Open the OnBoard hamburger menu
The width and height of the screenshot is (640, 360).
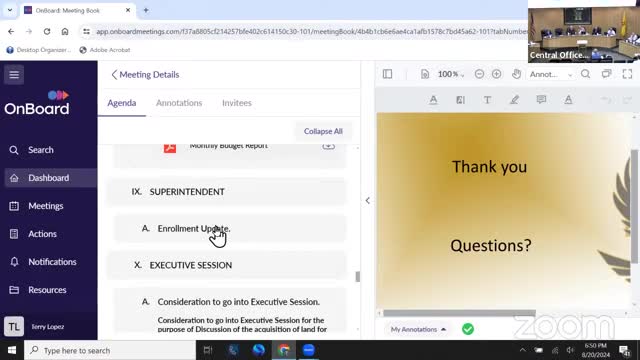pyautogui.click(x=14, y=75)
